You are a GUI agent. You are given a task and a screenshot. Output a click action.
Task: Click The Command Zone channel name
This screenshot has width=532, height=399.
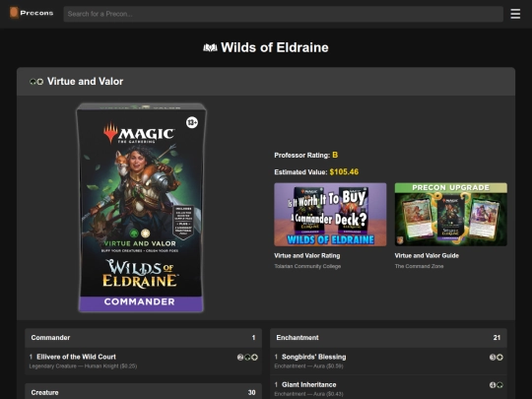419,266
